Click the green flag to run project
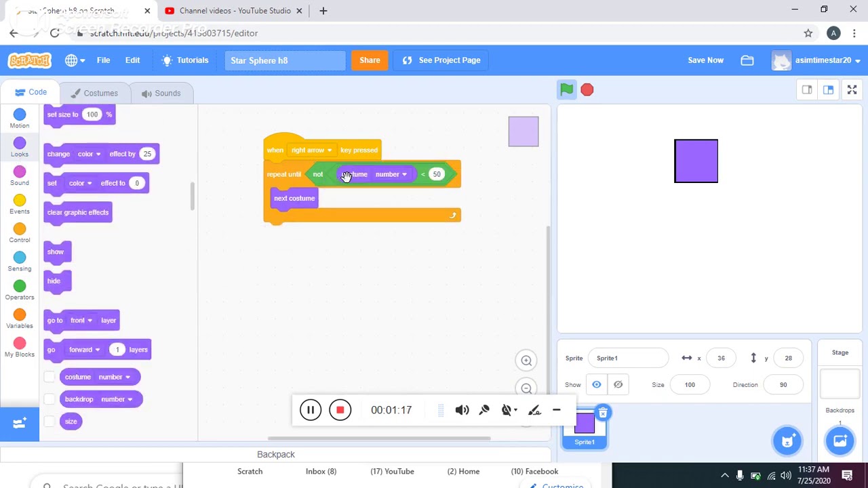The height and width of the screenshot is (488, 868). 567,89
